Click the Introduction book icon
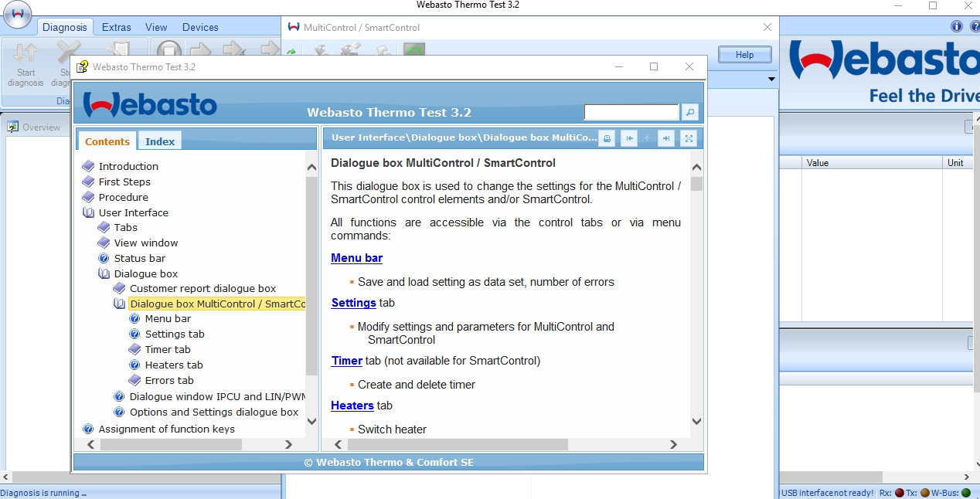Image resolution: width=980 pixels, height=499 pixels. click(88, 166)
